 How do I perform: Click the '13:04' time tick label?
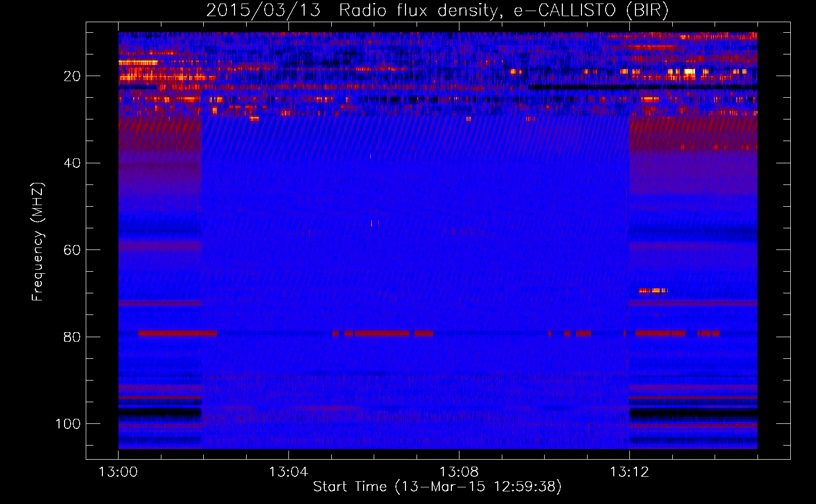pos(288,472)
